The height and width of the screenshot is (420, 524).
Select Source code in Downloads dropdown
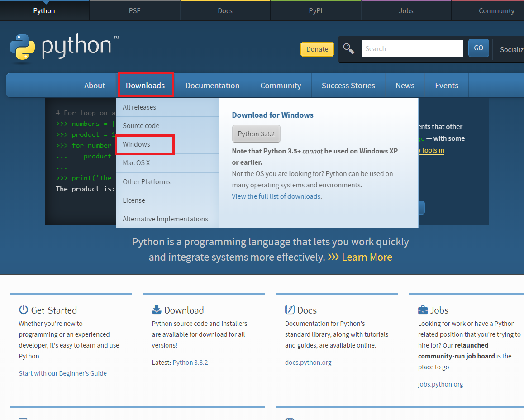point(167,126)
